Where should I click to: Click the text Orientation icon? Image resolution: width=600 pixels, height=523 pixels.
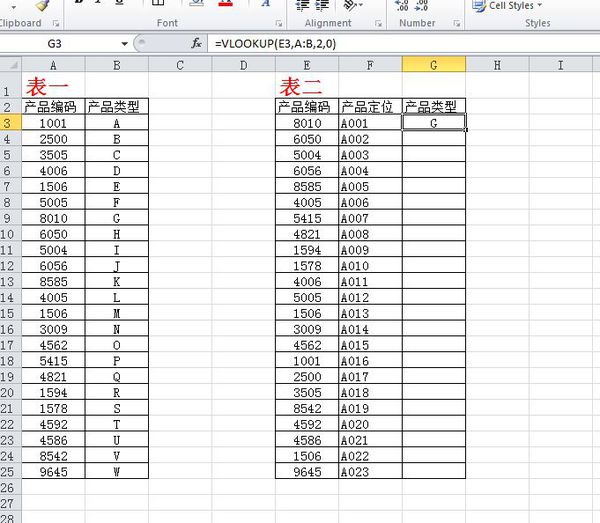click(350, 5)
